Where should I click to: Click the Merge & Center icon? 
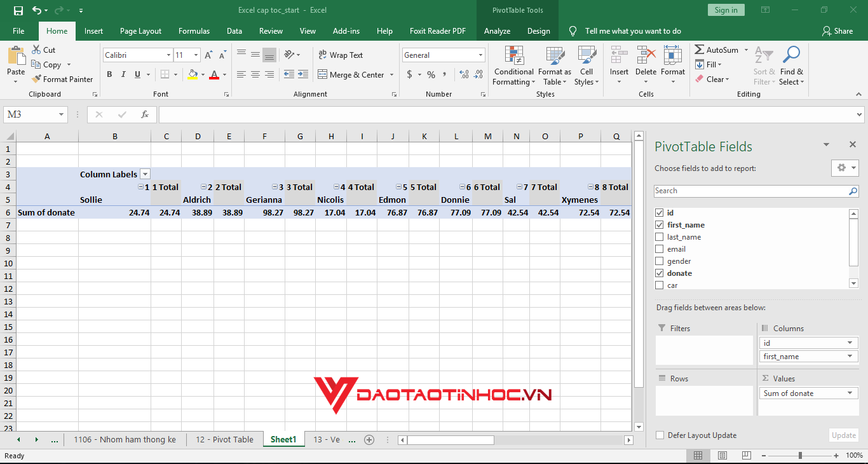[351, 74]
